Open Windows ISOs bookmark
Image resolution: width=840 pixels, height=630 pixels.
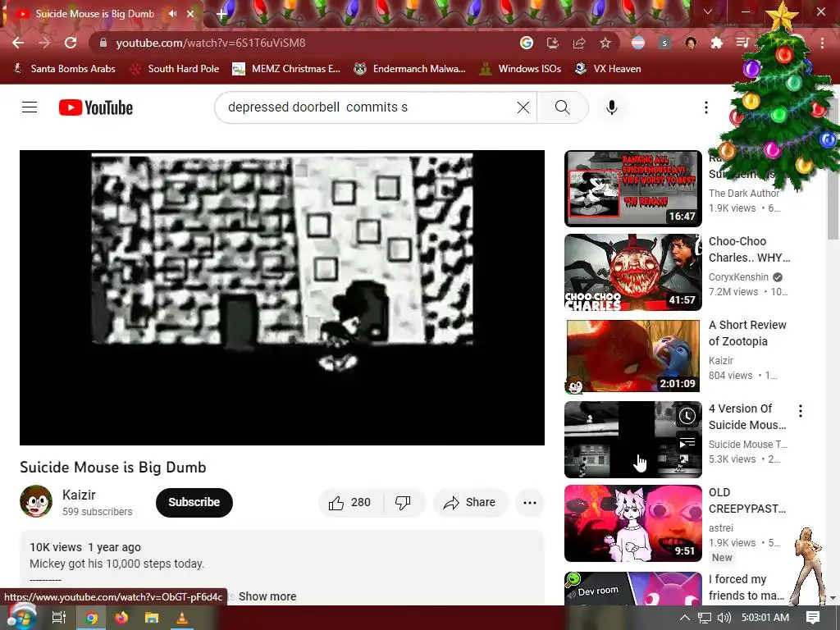(x=521, y=69)
